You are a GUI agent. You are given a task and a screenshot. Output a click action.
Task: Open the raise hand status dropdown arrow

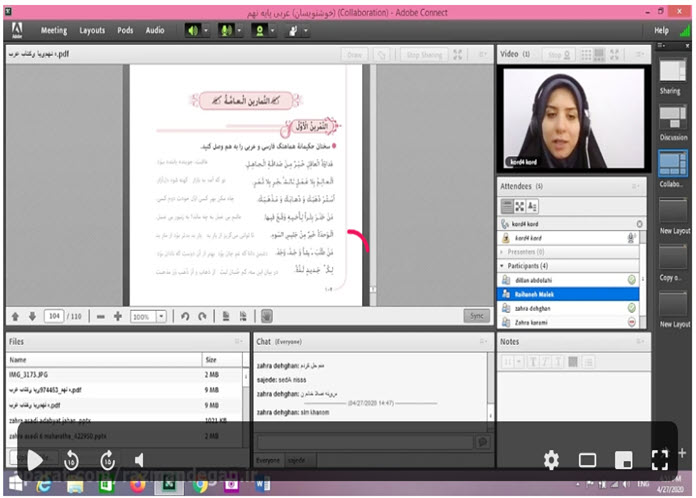(306, 30)
